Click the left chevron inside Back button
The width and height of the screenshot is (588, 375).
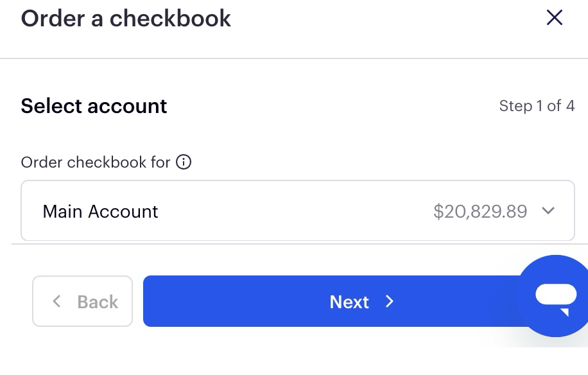[56, 301]
